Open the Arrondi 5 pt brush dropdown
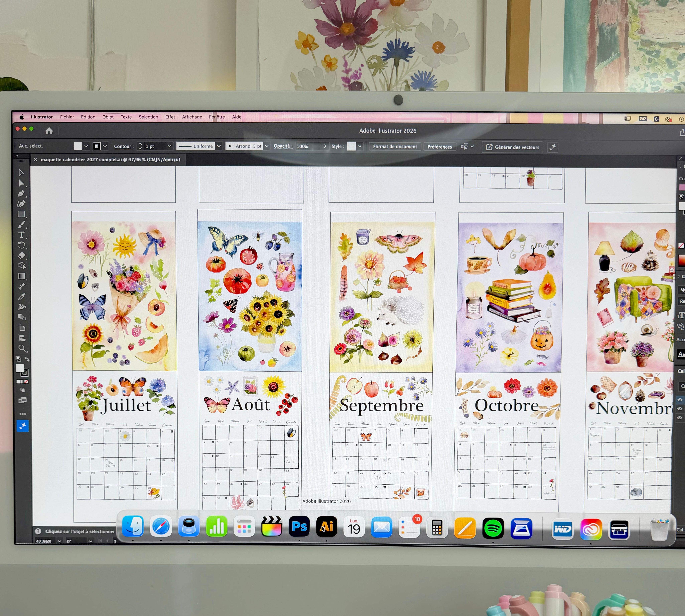685x616 pixels. (x=267, y=146)
